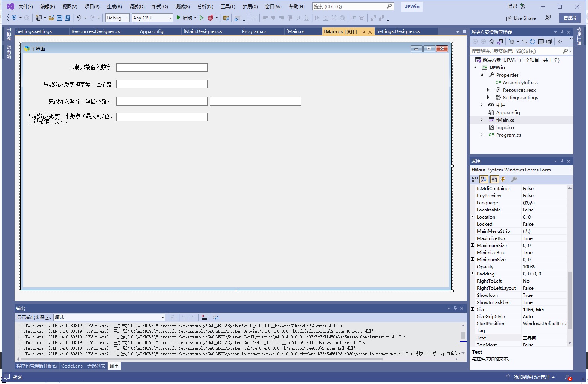The height and width of the screenshot is (384, 588).
Task: Click the Visual Studio search box
Action: click(x=353, y=6)
